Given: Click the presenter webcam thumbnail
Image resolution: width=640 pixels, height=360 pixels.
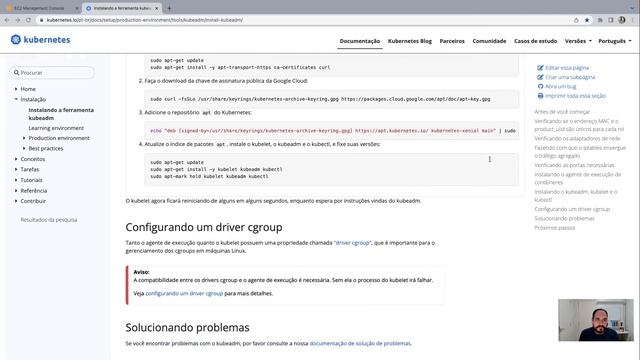Looking at the screenshot, I should (596, 320).
